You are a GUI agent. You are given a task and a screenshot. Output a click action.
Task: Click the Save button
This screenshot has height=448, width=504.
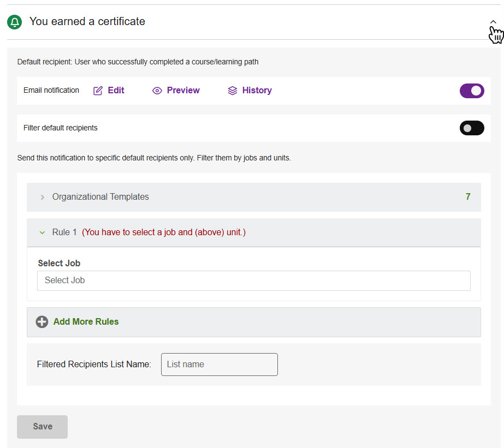[x=42, y=427]
